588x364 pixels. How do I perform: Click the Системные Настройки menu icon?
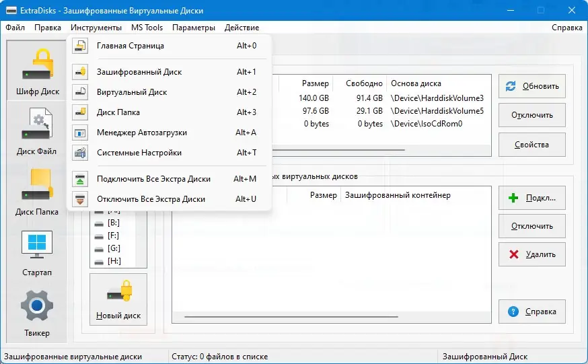[80, 153]
